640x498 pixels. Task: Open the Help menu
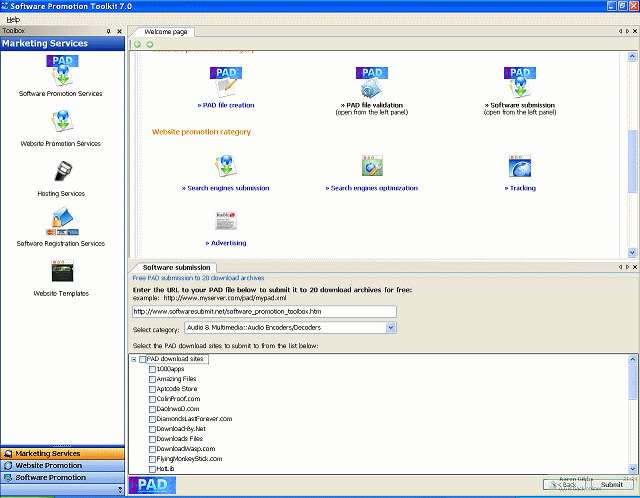[13, 19]
